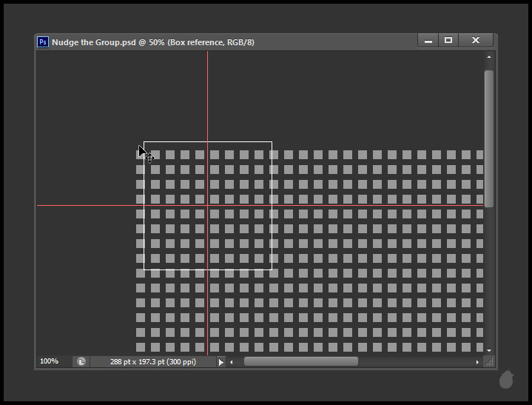Click the horizontal scrollbar left arrow

pos(232,362)
